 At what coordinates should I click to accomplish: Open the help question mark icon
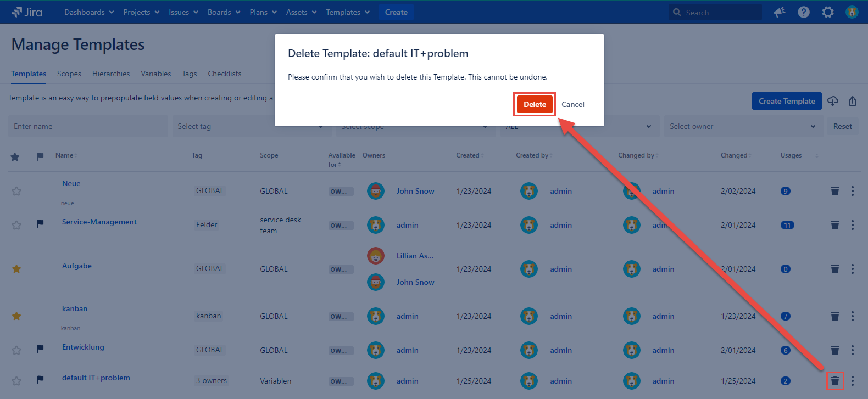(x=803, y=12)
